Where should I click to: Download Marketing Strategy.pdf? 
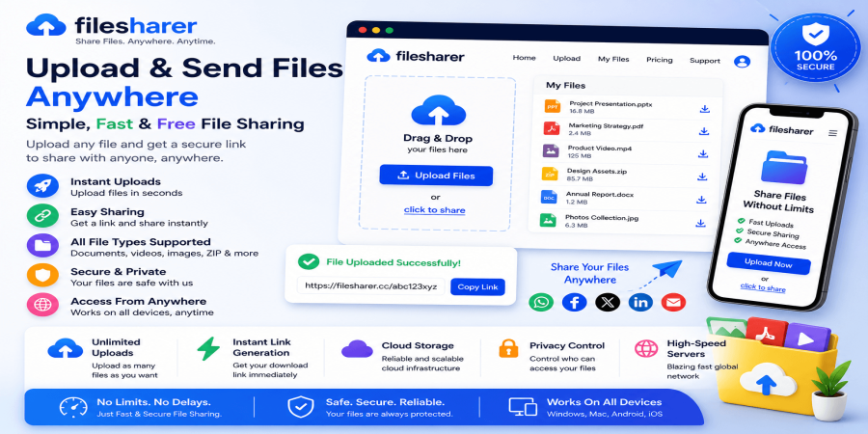704,131
